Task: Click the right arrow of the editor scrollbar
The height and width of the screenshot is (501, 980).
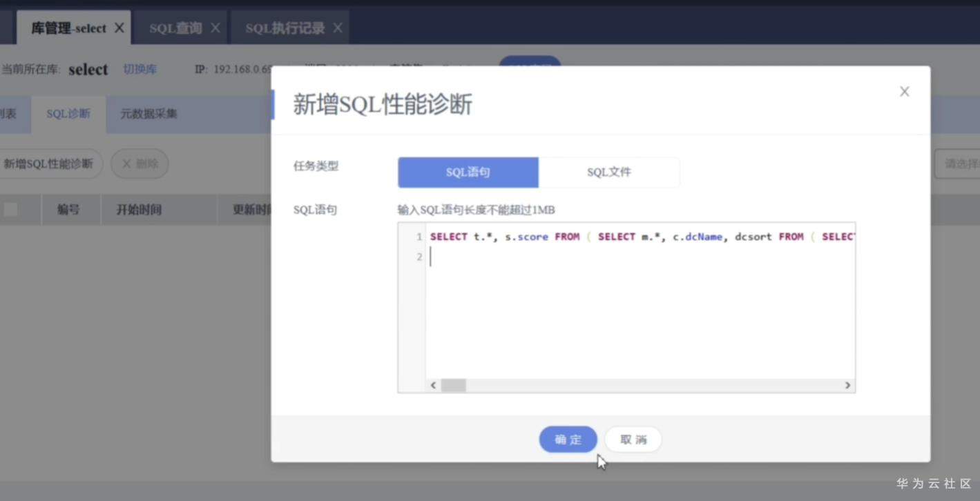Action: click(847, 385)
